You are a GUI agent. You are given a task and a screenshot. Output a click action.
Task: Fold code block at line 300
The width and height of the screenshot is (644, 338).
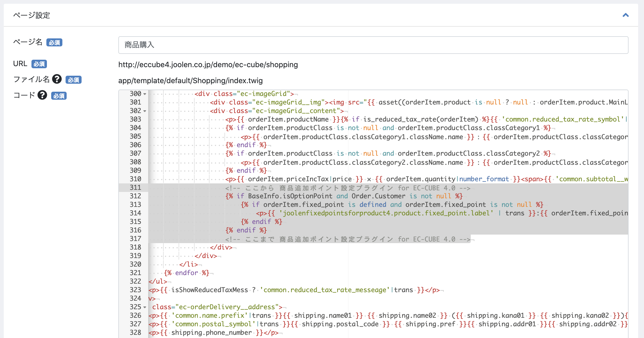tap(145, 94)
